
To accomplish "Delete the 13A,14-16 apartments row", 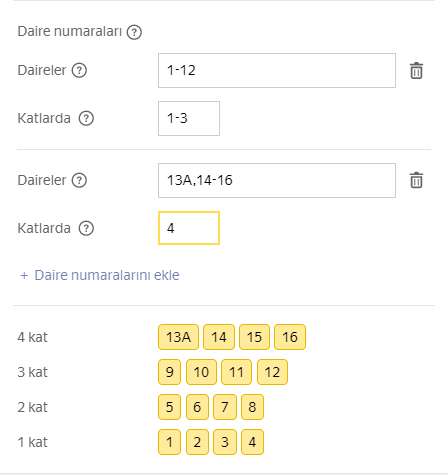I will point(416,180).
